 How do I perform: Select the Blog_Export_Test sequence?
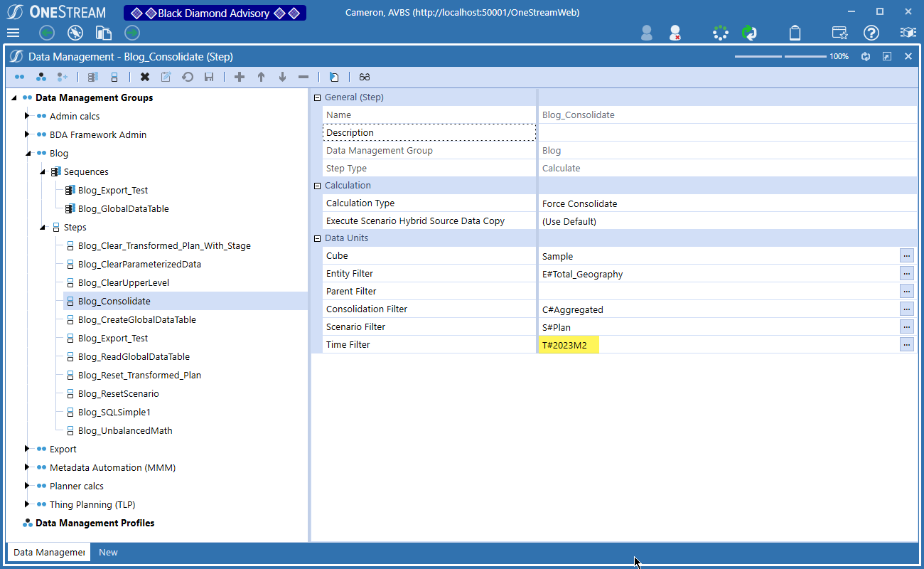(x=113, y=190)
